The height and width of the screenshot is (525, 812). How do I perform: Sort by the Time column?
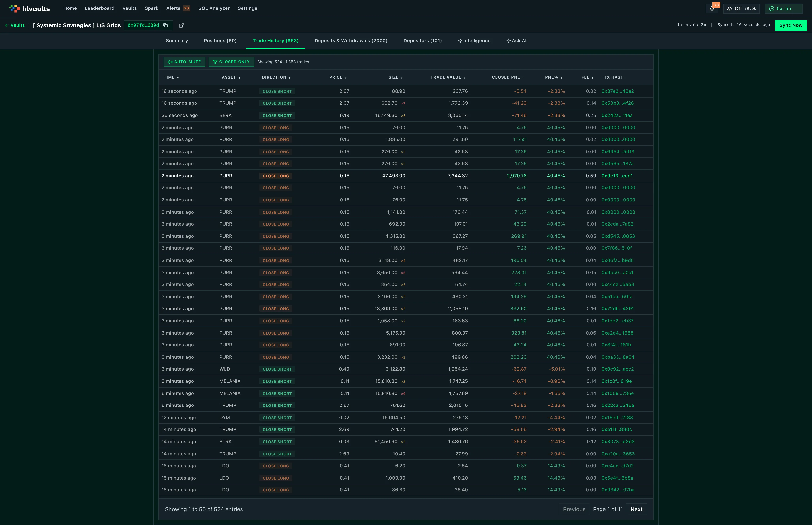tap(171, 77)
